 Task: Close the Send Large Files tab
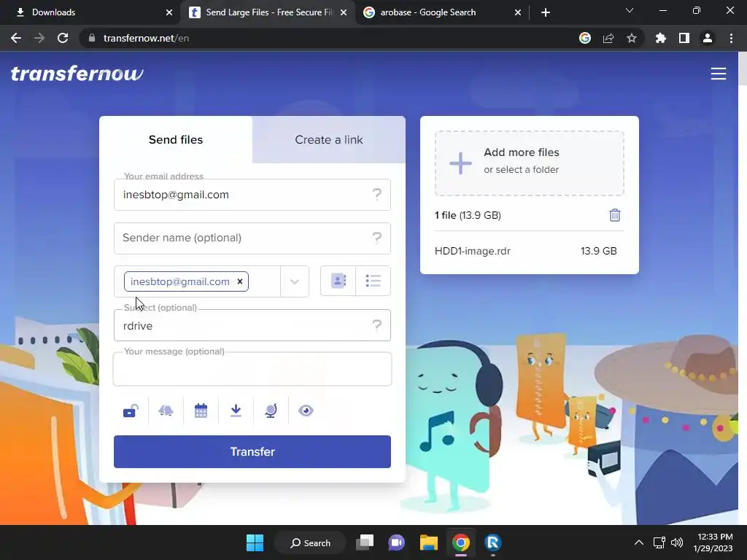tap(344, 12)
